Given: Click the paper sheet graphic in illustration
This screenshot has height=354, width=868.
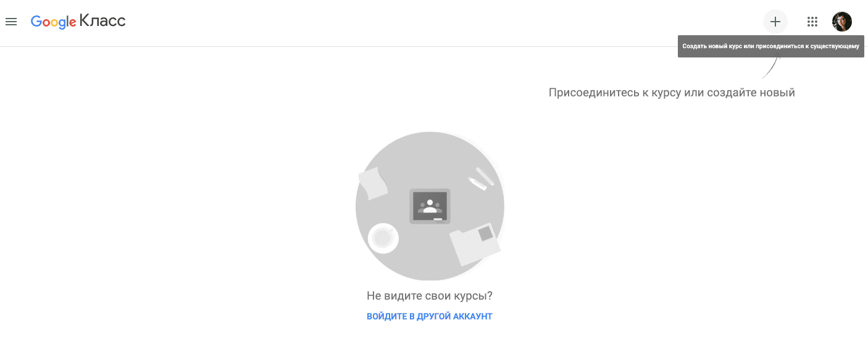Looking at the screenshot, I should point(373,183).
